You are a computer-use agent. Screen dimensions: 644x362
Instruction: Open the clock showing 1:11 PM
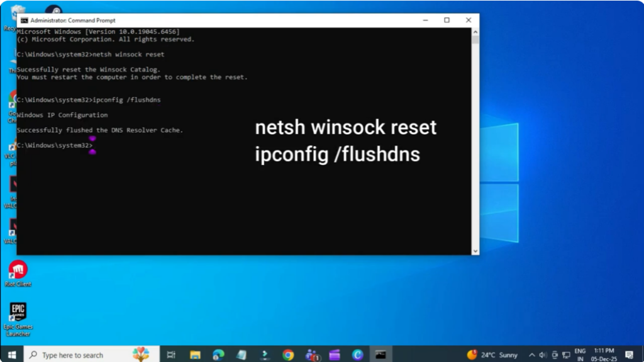pos(604,354)
